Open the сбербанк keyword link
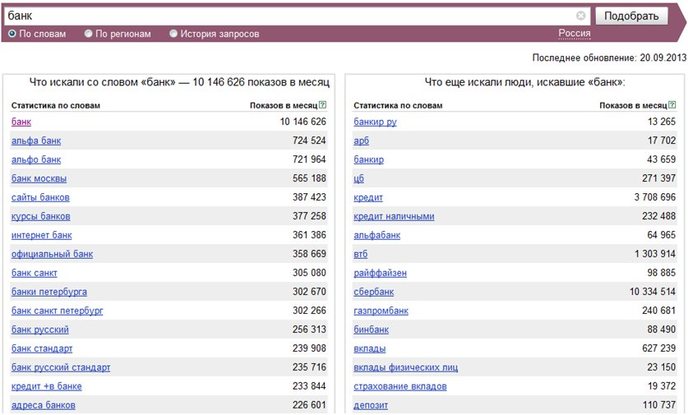 374,292
